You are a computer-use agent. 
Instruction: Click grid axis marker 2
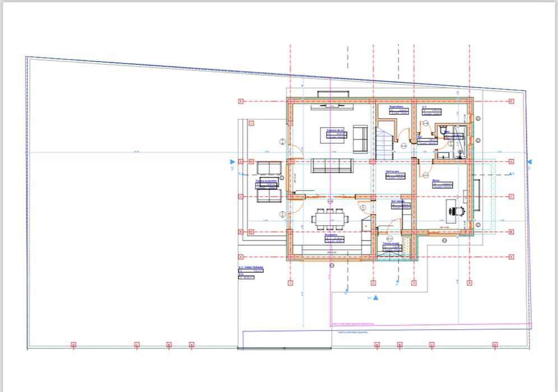(x=373, y=283)
